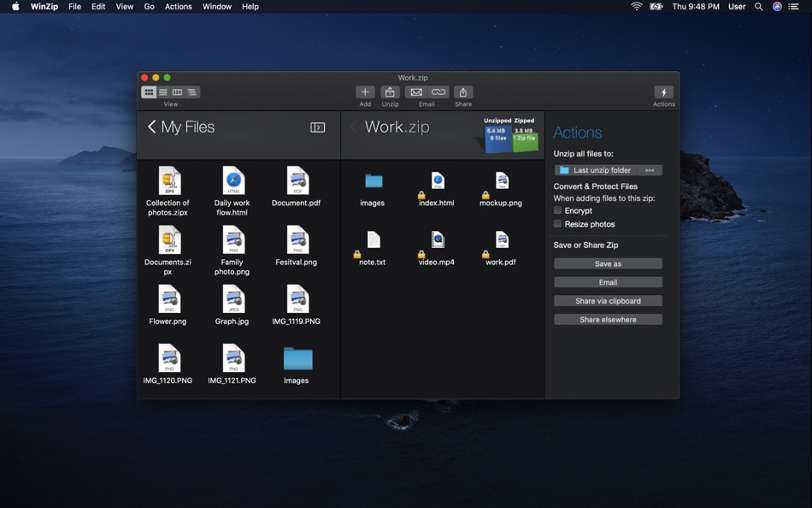Click the Email envelope icon in toolbar

coord(416,92)
